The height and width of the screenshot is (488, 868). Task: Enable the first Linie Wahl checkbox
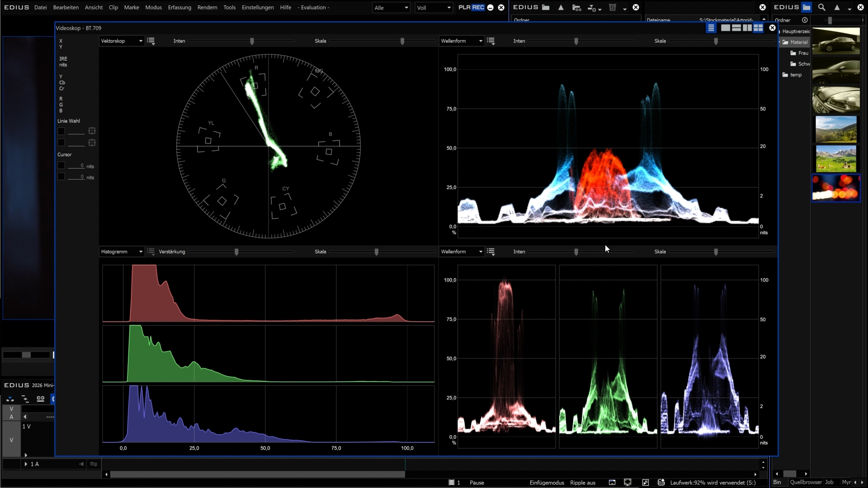(x=61, y=131)
